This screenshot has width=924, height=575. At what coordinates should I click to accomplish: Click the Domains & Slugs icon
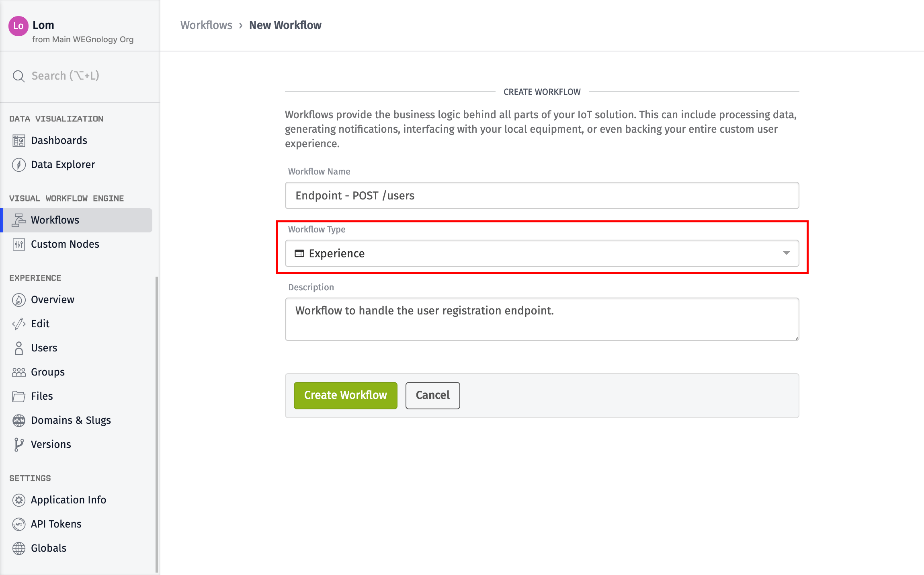pyautogui.click(x=19, y=419)
